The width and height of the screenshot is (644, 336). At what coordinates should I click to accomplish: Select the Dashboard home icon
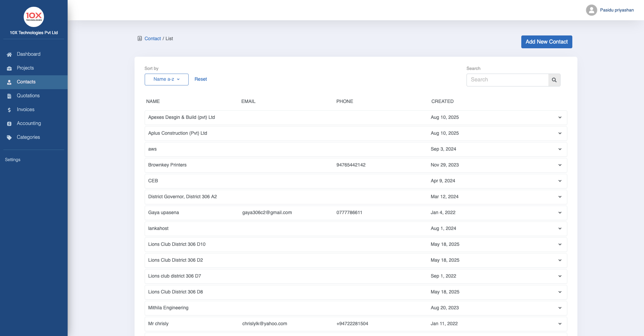[x=9, y=54]
